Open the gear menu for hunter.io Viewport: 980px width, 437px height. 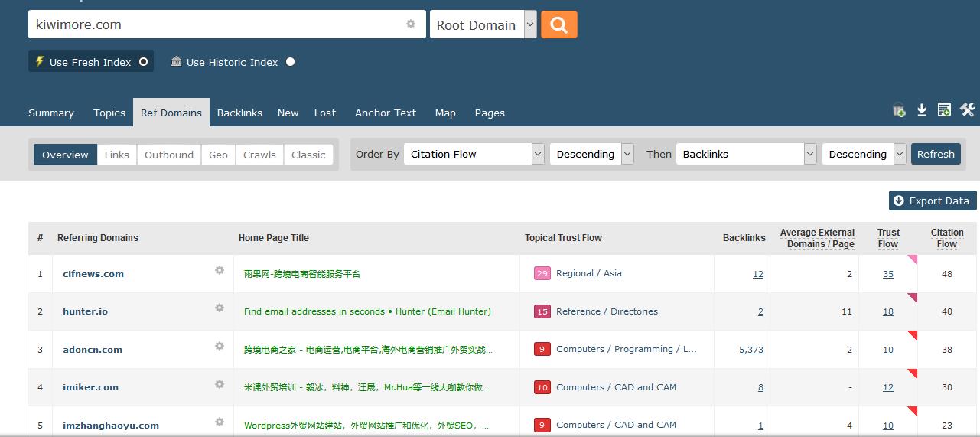[220, 308]
